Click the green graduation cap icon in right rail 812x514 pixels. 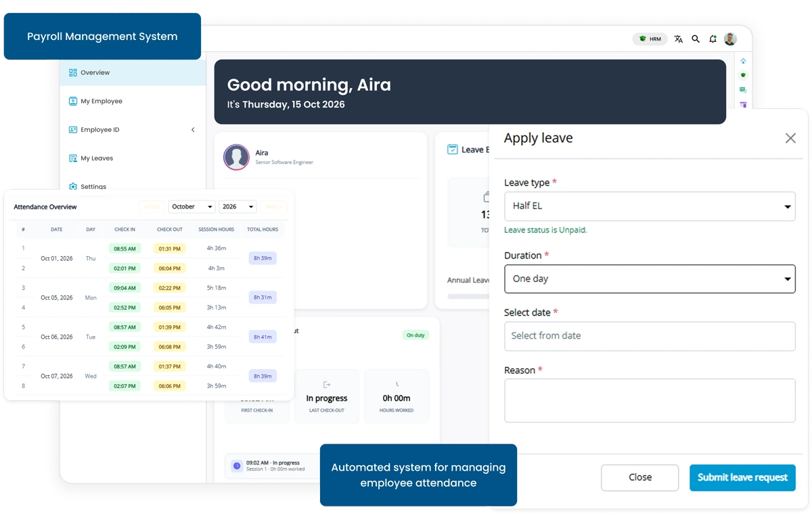click(x=743, y=75)
